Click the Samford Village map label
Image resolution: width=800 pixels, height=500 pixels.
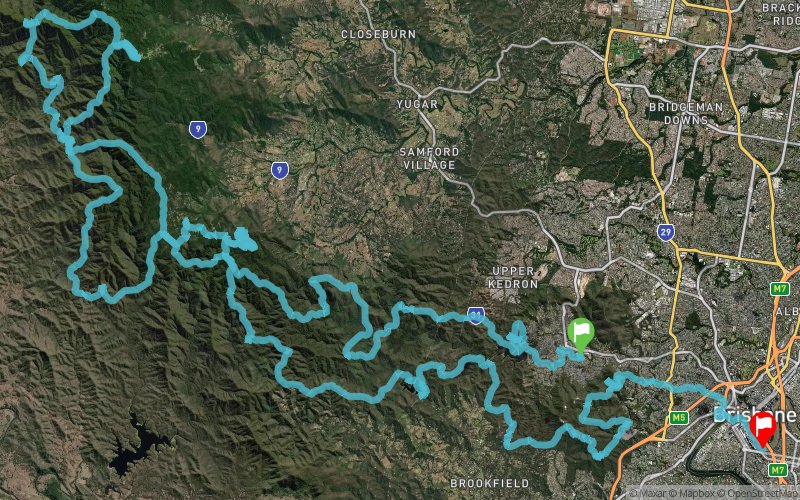point(429,158)
